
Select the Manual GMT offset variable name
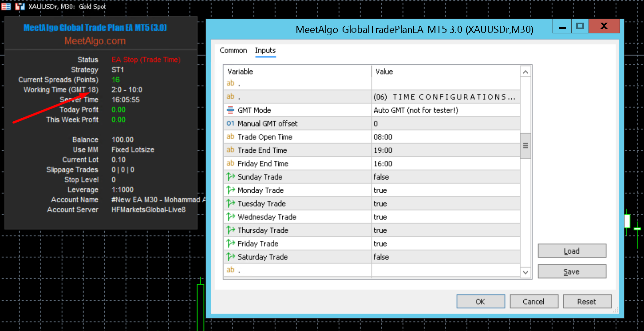point(268,124)
